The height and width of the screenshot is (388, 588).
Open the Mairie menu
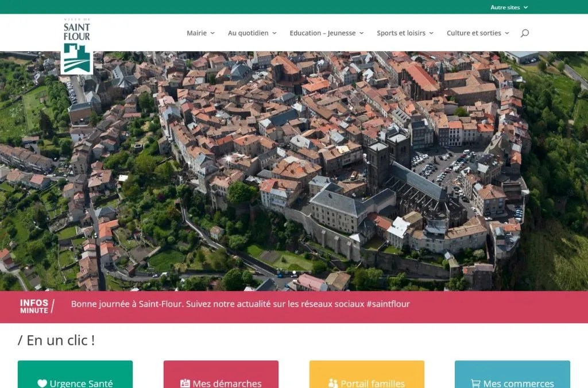200,33
